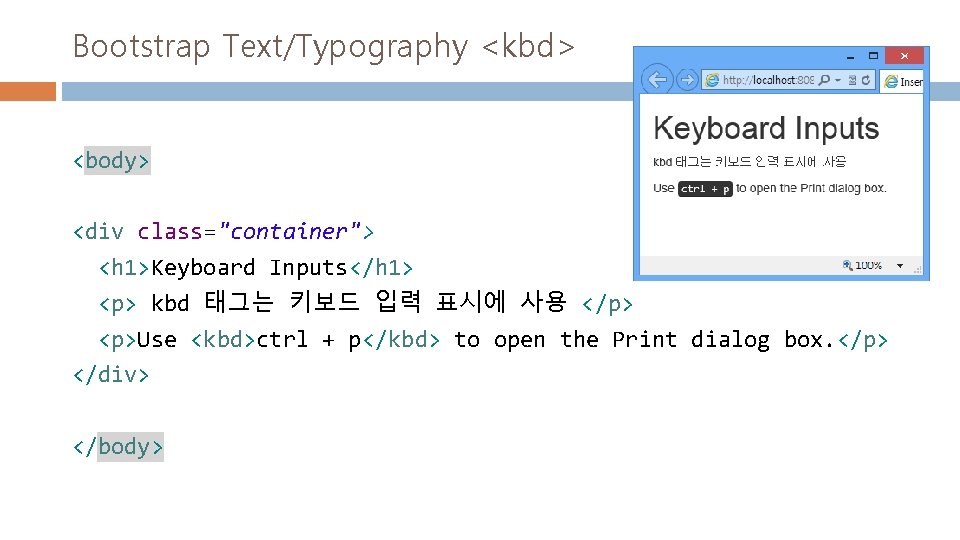Image resolution: width=960 pixels, height=540 pixels.
Task: Click the Internet Explorer icon in address bar
Action: pyautogui.click(x=712, y=80)
